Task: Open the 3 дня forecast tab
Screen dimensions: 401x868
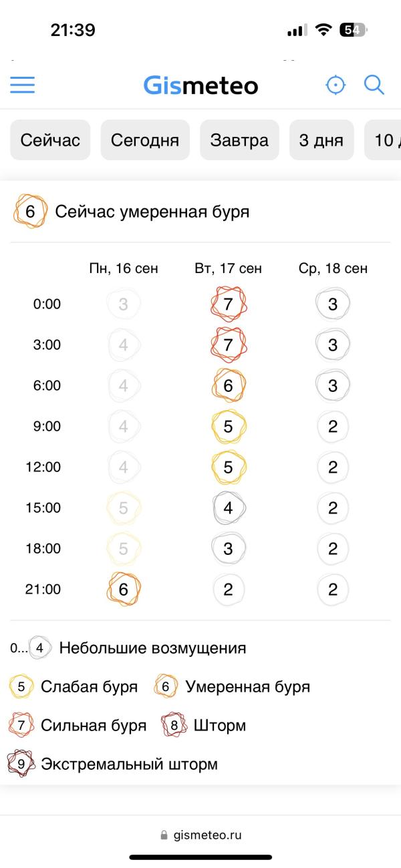Action: (x=321, y=140)
